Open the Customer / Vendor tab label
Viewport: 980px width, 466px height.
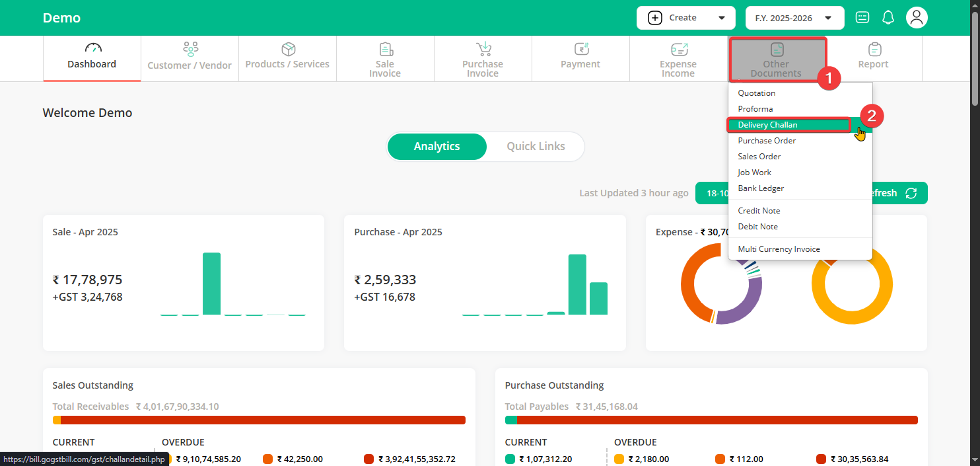click(190, 65)
